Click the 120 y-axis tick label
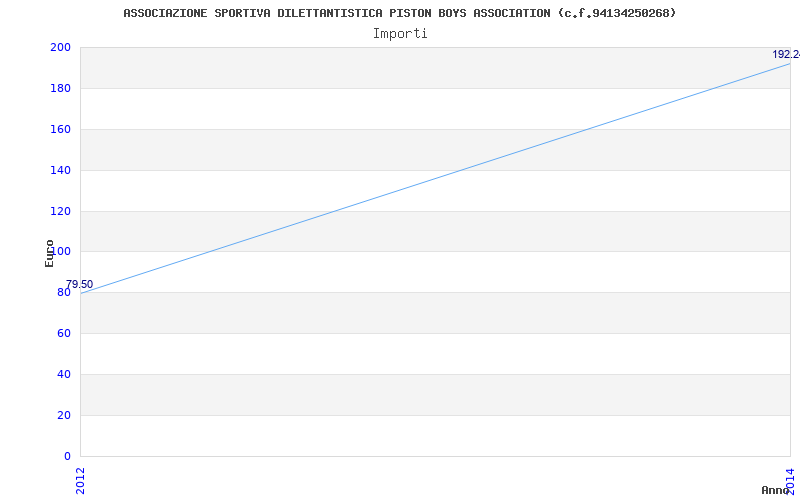The height and width of the screenshot is (500, 800). (x=60, y=211)
